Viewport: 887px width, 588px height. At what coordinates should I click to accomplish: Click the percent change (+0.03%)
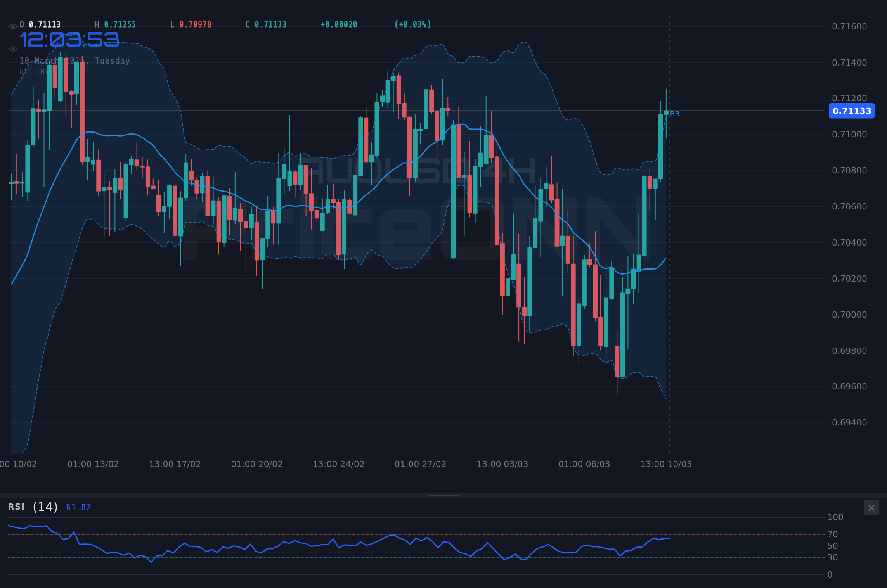412,25
